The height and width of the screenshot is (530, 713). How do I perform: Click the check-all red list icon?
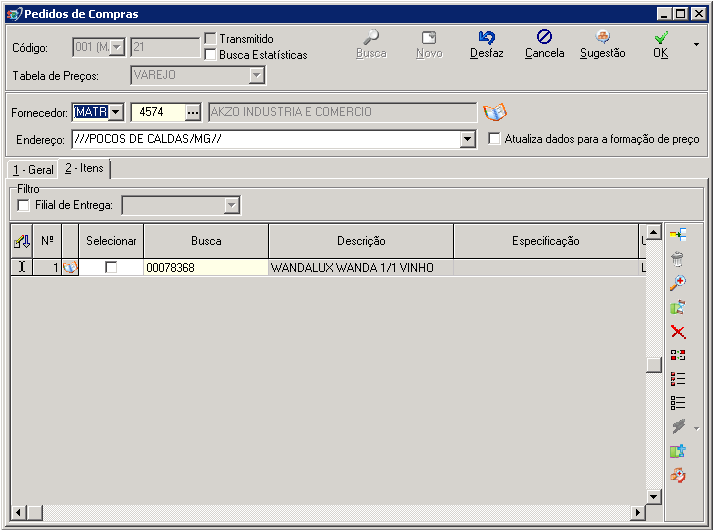678,379
